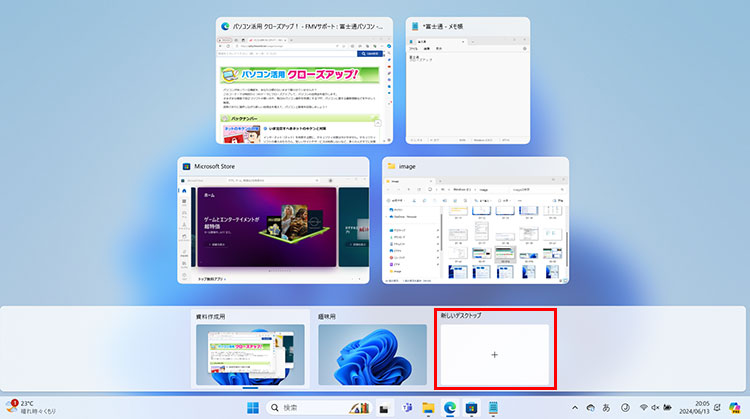This screenshot has width=750, height=419.
Task: Show hidden system tray icons
Action: coord(575,408)
